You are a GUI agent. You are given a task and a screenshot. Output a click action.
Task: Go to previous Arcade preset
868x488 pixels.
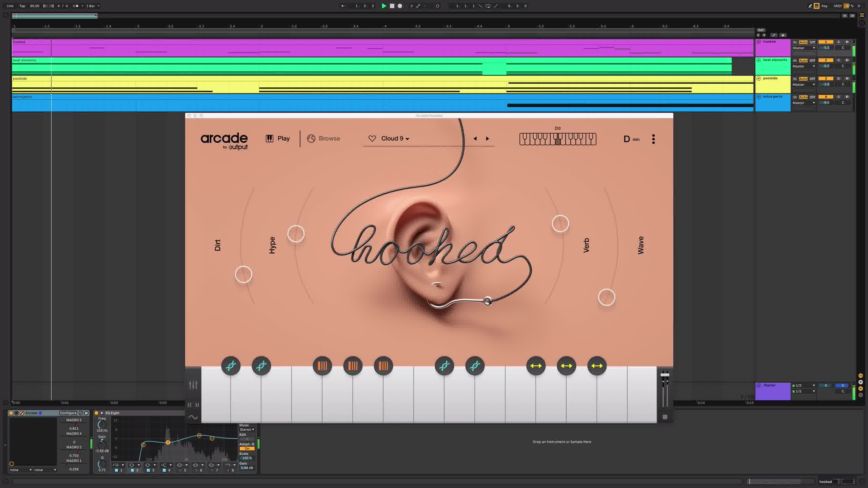(x=475, y=138)
